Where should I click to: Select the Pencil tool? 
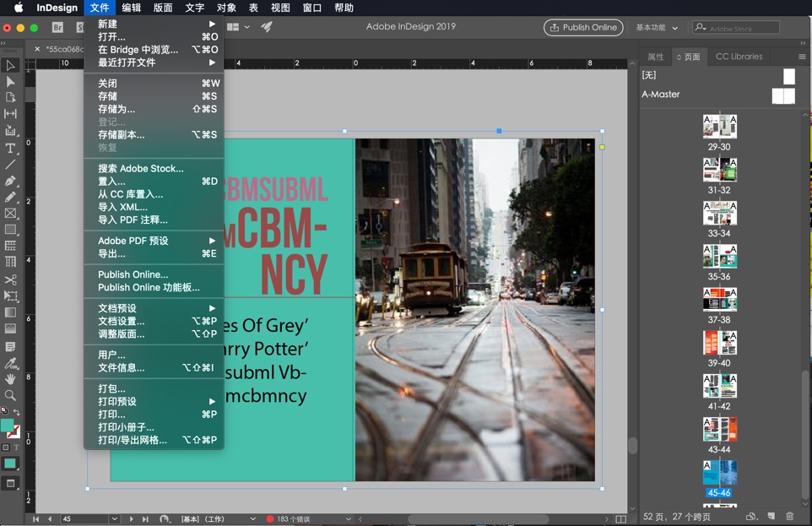click(10, 197)
